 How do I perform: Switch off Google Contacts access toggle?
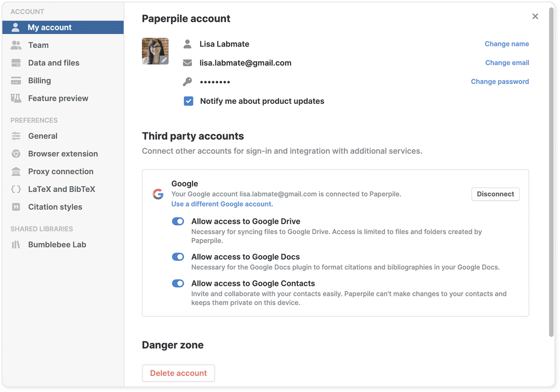[x=178, y=283]
